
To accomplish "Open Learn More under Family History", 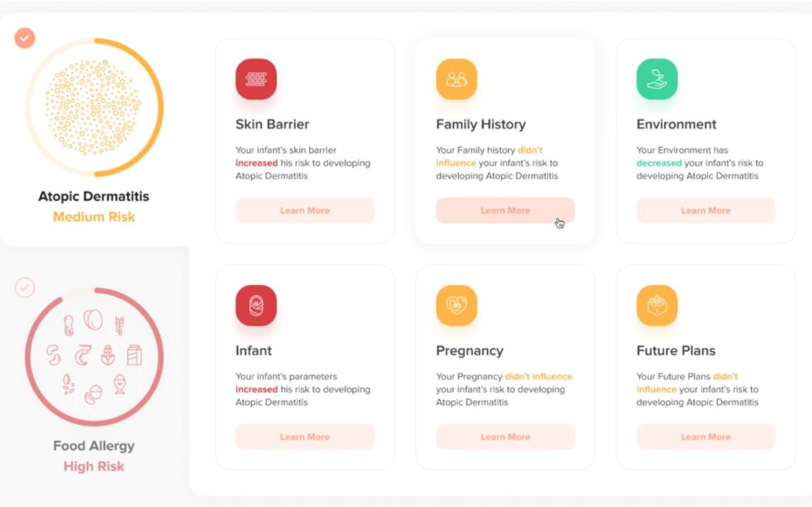I will [x=505, y=210].
